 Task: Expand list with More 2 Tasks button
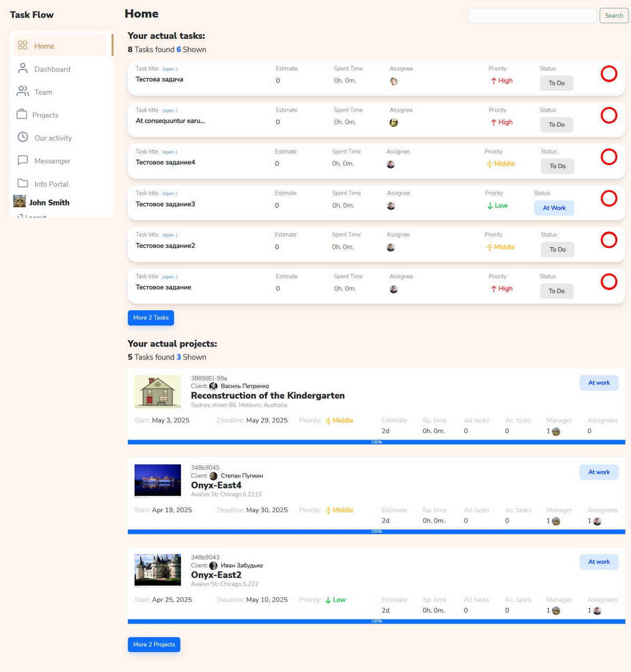pyautogui.click(x=150, y=318)
